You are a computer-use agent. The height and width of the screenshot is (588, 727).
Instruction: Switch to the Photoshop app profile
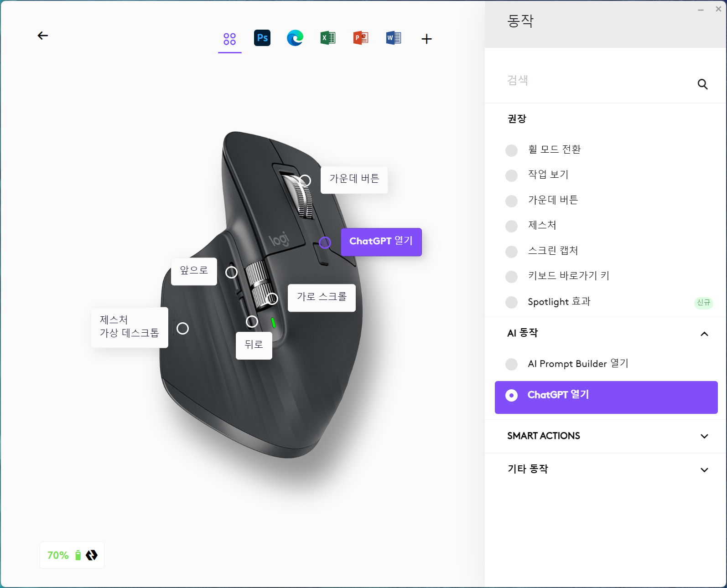point(262,38)
